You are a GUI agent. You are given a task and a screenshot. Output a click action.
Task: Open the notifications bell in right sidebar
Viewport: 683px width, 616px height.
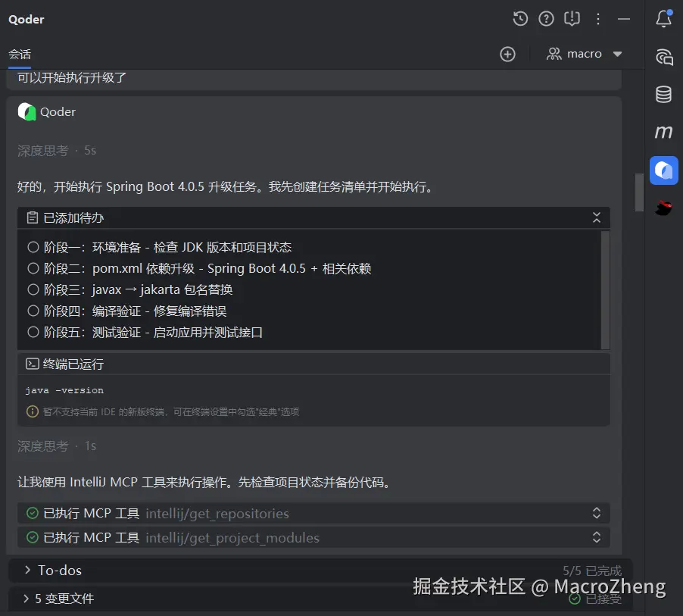664,18
